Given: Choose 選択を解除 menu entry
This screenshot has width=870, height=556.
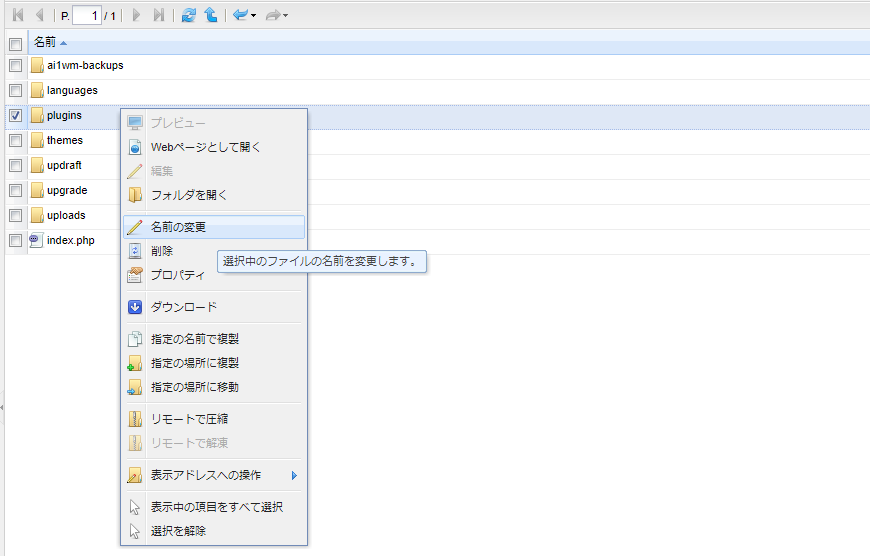Looking at the screenshot, I should (214, 531).
